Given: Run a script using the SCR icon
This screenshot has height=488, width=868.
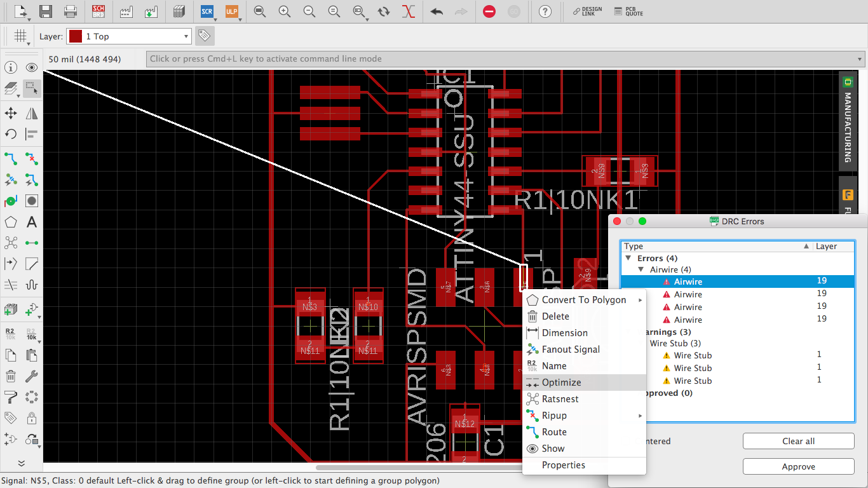Looking at the screenshot, I should pyautogui.click(x=207, y=11).
